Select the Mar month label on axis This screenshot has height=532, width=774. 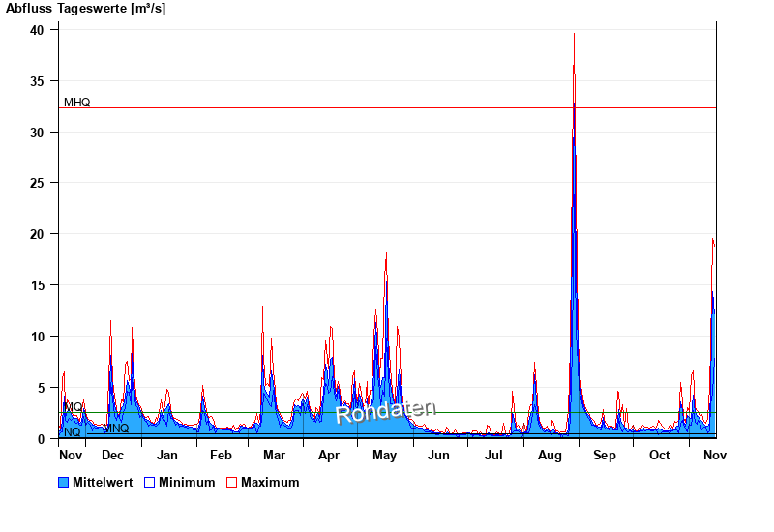pyautogui.click(x=274, y=455)
